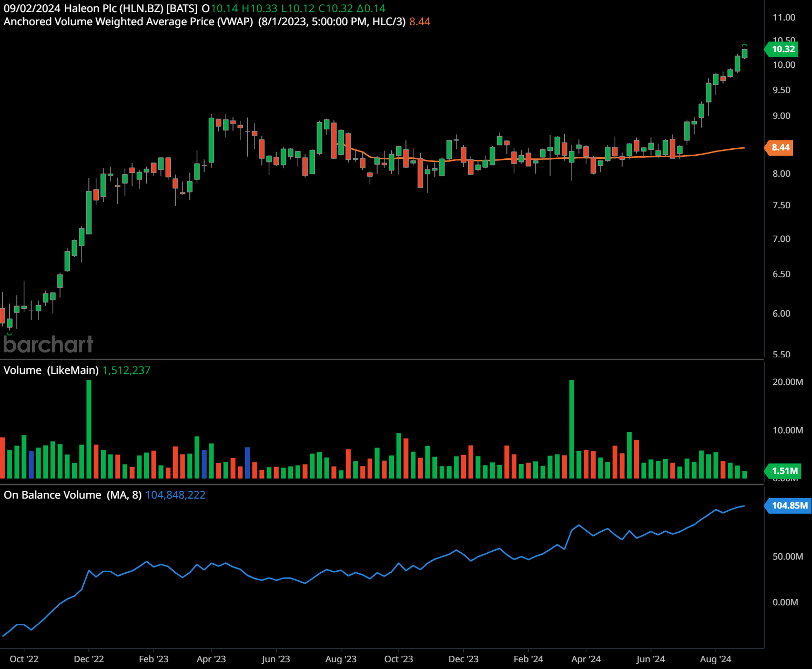Click the L10.12 low value in header
The width and height of the screenshot is (812, 669).
298,8
